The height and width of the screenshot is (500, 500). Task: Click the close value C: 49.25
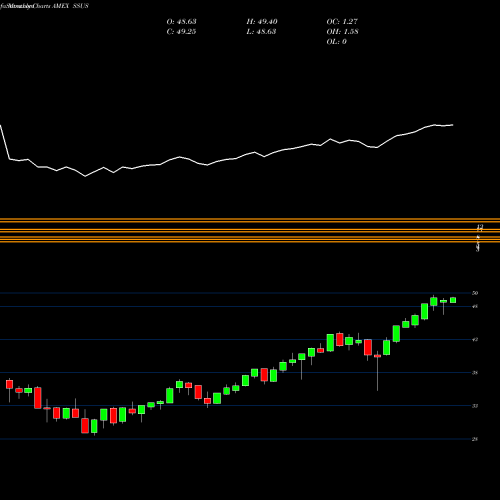pos(181,32)
